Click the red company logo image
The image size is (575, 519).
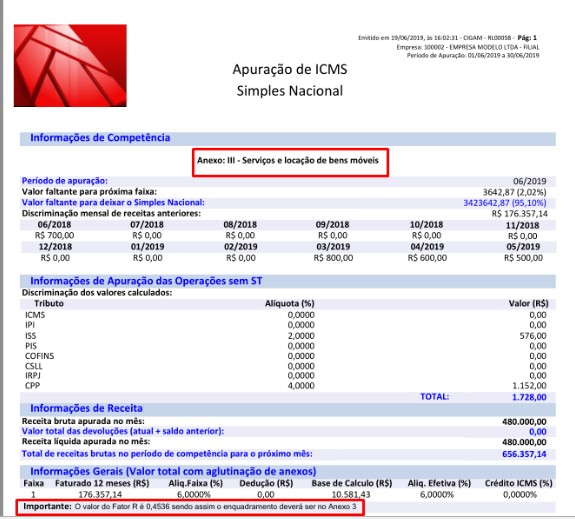pos(70,66)
